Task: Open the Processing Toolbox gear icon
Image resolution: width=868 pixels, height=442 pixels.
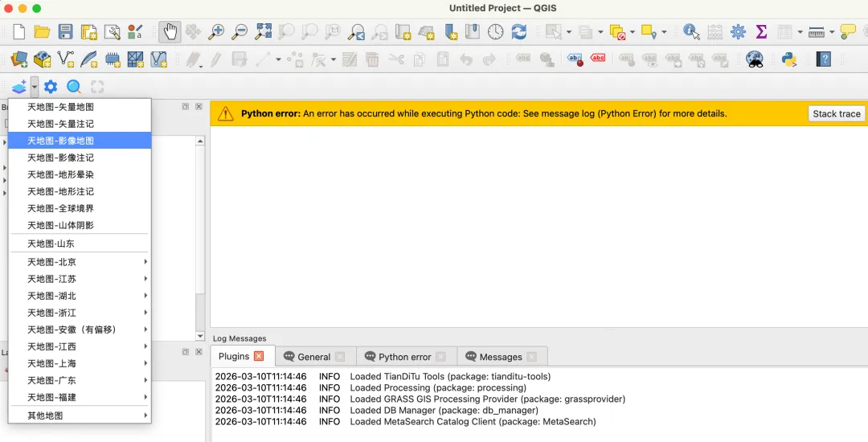Action: click(x=738, y=31)
